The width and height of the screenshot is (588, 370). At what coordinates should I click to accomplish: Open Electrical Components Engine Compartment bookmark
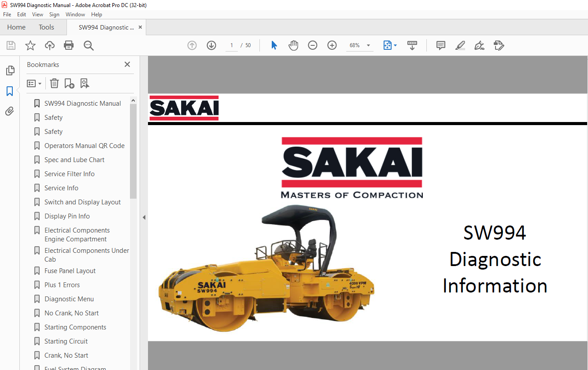click(77, 235)
